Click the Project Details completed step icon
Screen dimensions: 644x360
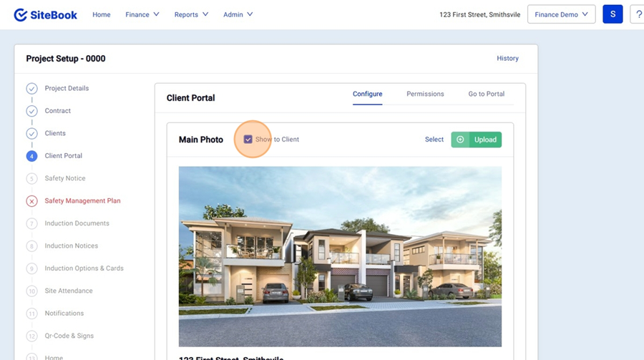32,89
